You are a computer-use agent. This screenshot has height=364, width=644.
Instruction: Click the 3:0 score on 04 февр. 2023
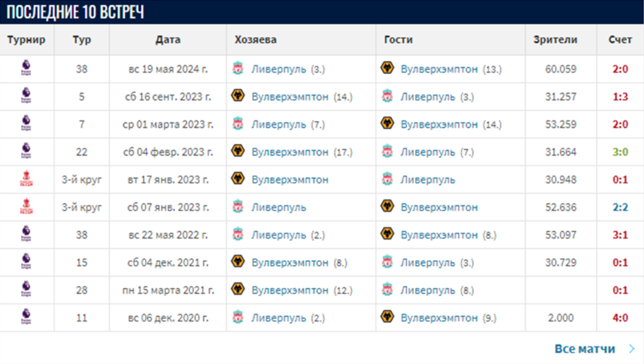tap(620, 152)
